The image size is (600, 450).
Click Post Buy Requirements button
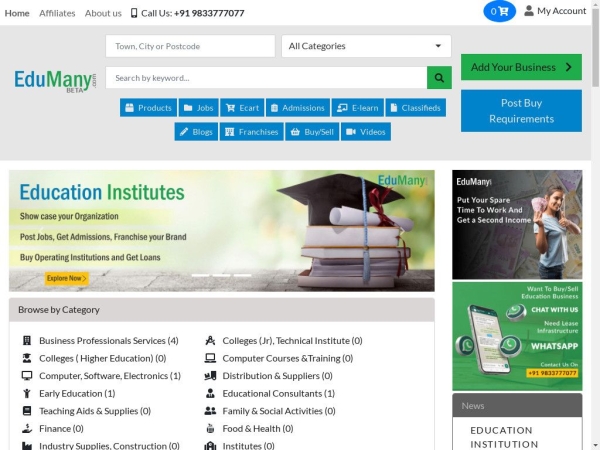click(x=521, y=111)
